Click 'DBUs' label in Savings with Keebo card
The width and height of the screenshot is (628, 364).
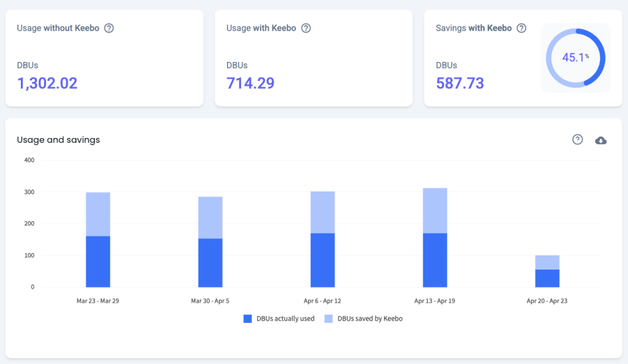pos(446,65)
